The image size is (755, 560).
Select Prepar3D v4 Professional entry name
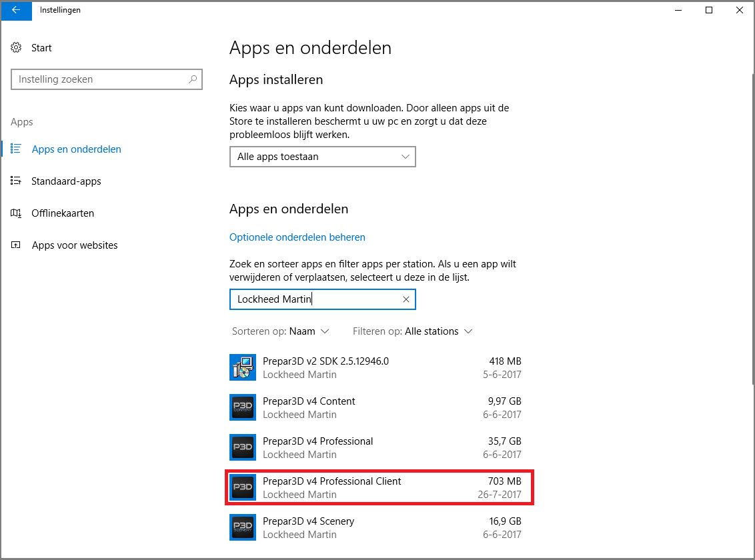click(x=317, y=441)
